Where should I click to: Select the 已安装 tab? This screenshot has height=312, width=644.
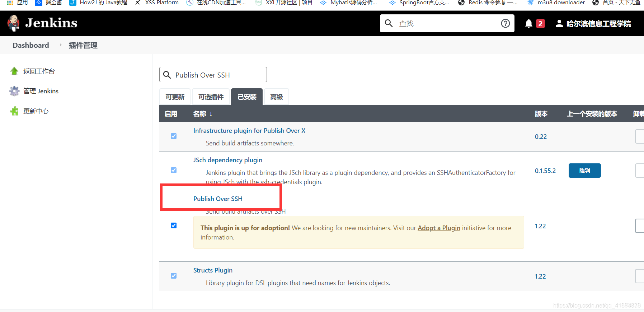(x=247, y=97)
